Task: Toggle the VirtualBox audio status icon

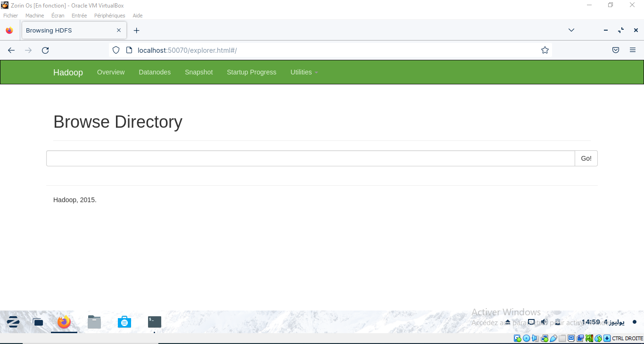Action: (535, 338)
